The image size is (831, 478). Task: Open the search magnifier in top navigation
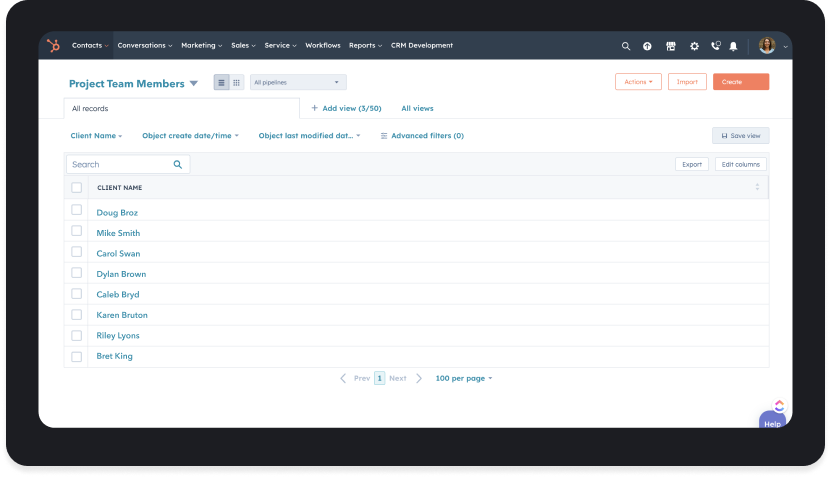[x=625, y=46]
